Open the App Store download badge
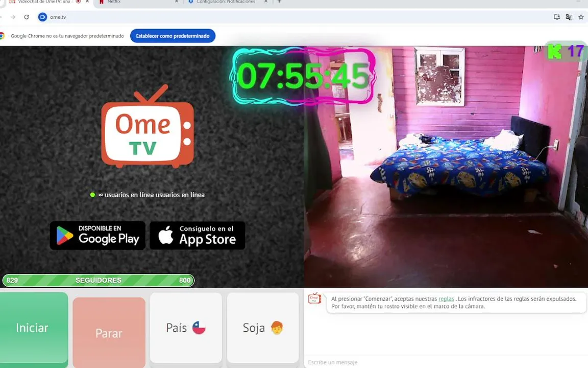 point(197,236)
